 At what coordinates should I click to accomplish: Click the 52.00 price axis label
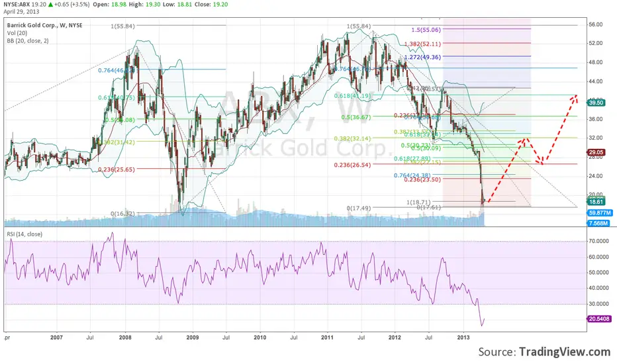click(x=596, y=43)
